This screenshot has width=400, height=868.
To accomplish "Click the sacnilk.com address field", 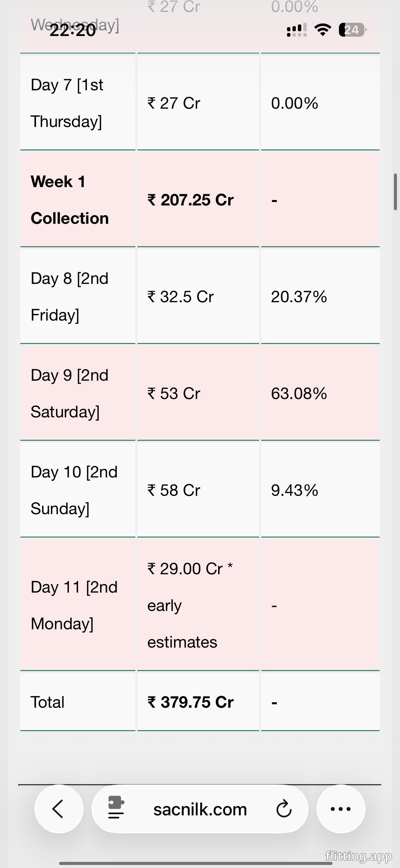I will (x=200, y=810).
